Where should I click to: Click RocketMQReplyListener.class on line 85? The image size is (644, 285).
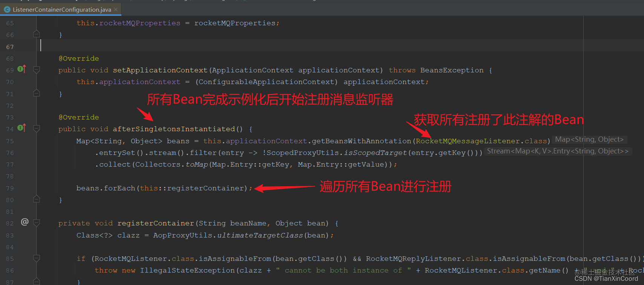[427, 259]
